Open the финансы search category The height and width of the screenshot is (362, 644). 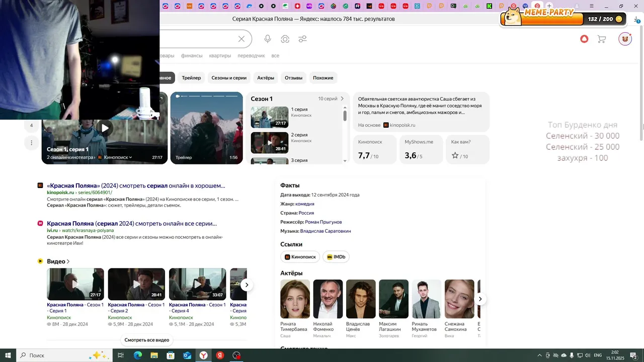coord(192,56)
